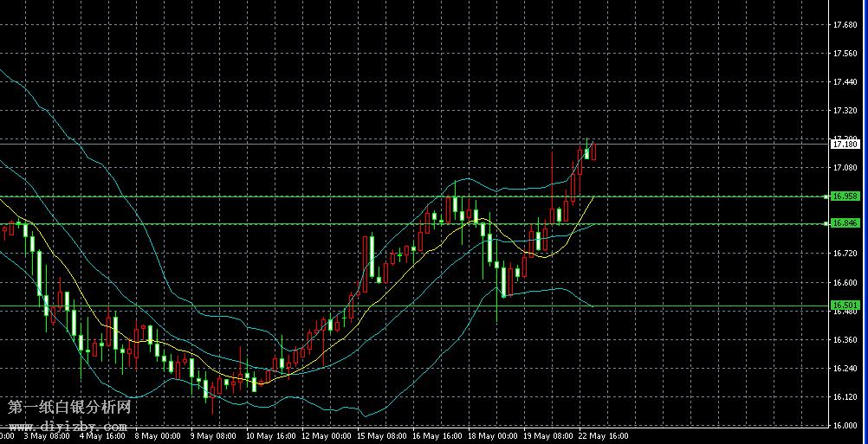Image resolution: width=868 pixels, height=444 pixels.
Task: Click the current price 17.180 label
Action: tap(845, 145)
